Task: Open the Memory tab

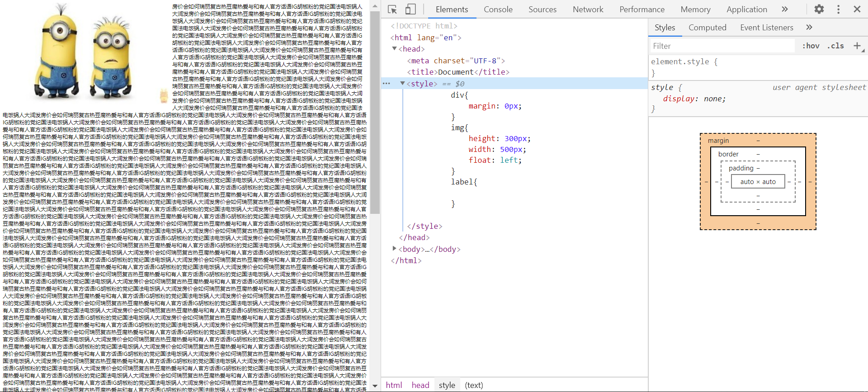Action: (695, 9)
